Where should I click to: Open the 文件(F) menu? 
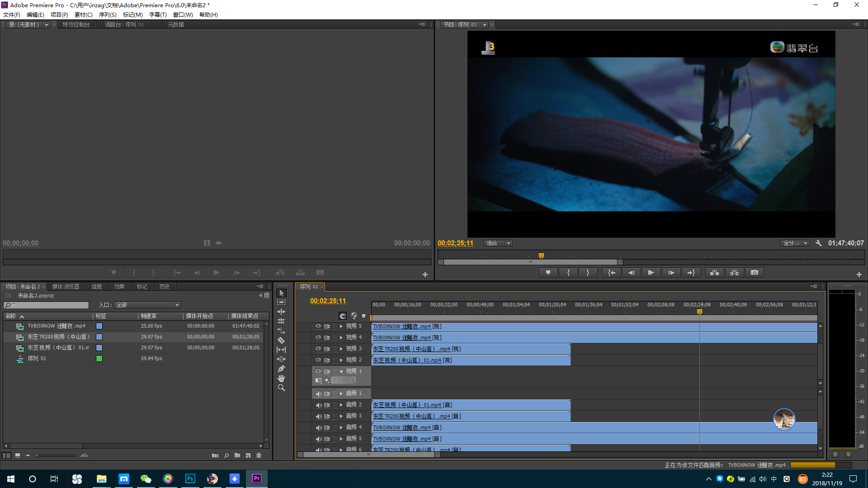click(12, 15)
